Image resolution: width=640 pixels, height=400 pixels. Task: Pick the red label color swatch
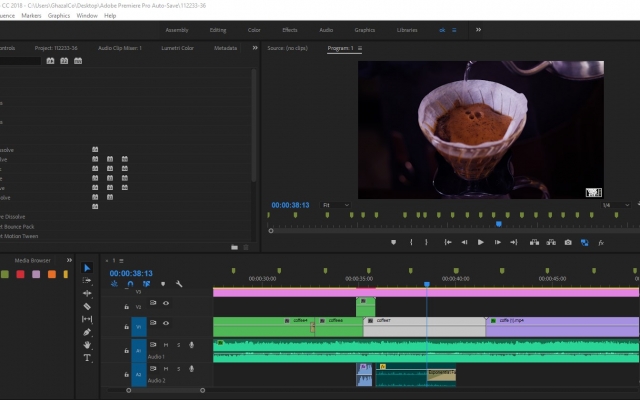click(x=20, y=274)
